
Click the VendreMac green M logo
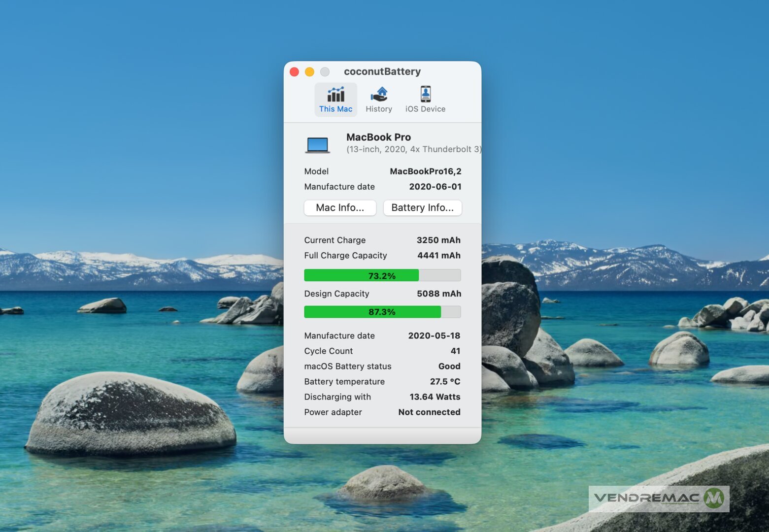(713, 498)
